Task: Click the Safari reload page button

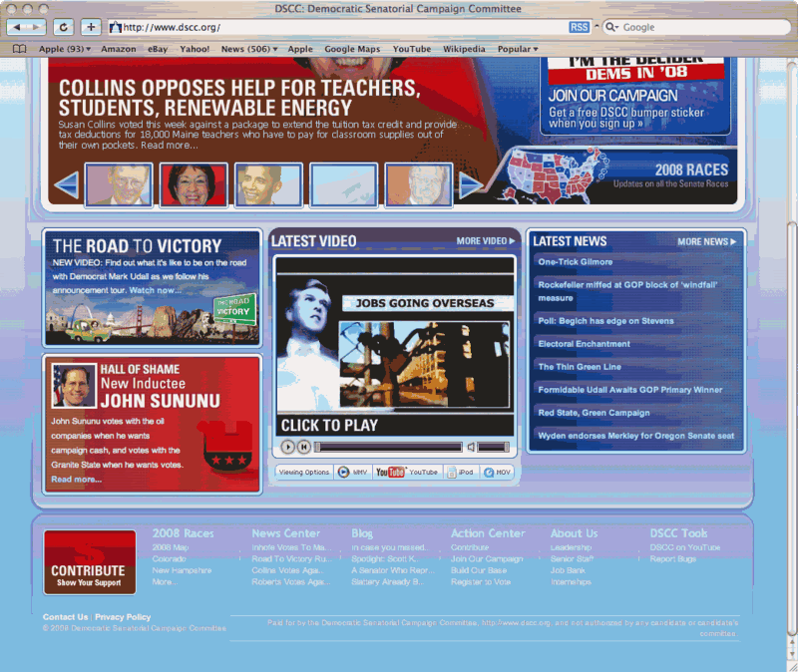Action: 63,27
